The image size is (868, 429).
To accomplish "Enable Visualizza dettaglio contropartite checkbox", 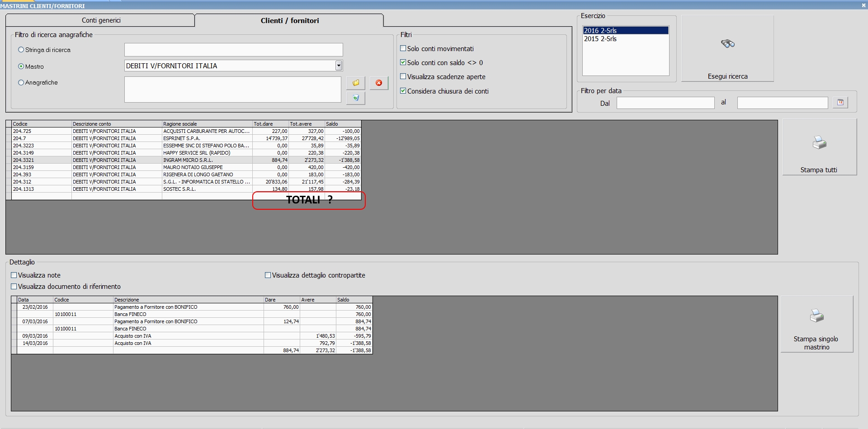I will click(268, 275).
